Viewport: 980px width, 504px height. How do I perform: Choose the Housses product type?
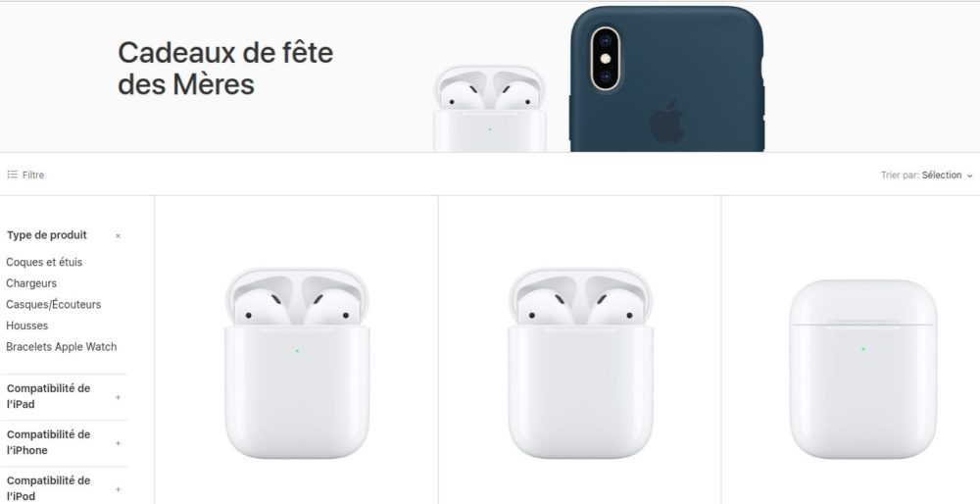coord(26,326)
